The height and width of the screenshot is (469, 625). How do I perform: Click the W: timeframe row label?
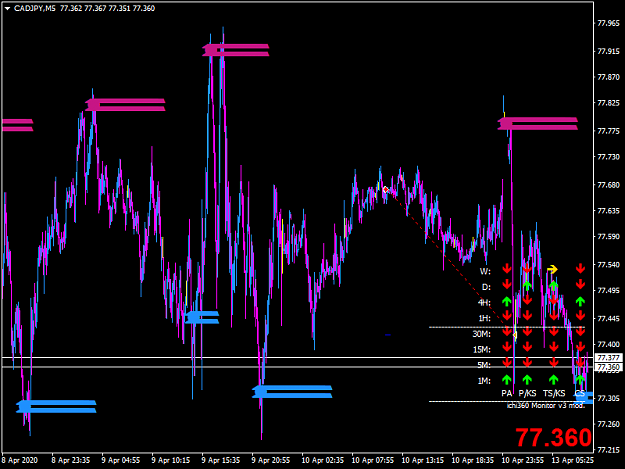(x=485, y=272)
